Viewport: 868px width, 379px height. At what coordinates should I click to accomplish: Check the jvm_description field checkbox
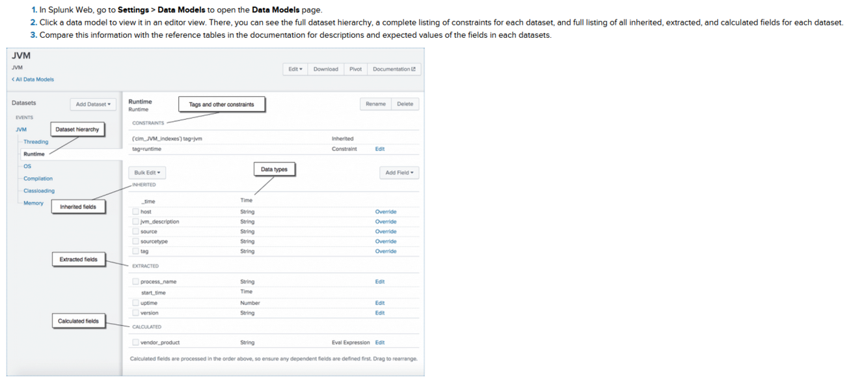pyautogui.click(x=135, y=221)
